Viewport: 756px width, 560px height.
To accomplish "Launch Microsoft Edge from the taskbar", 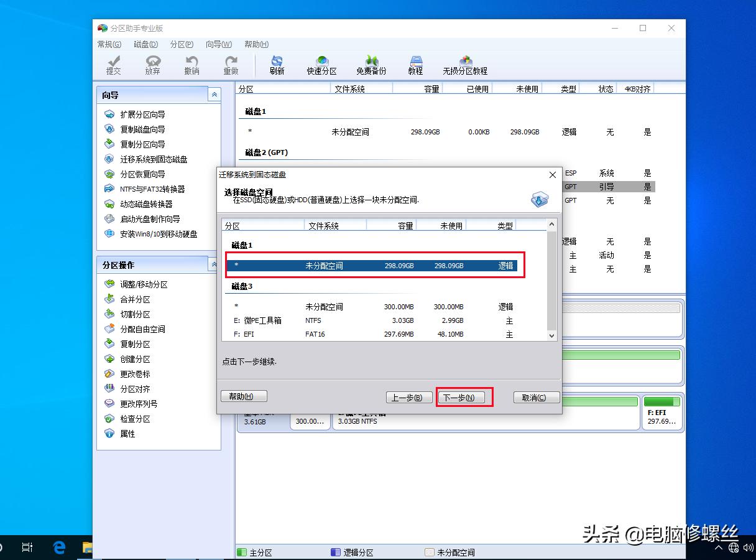I will (58, 547).
